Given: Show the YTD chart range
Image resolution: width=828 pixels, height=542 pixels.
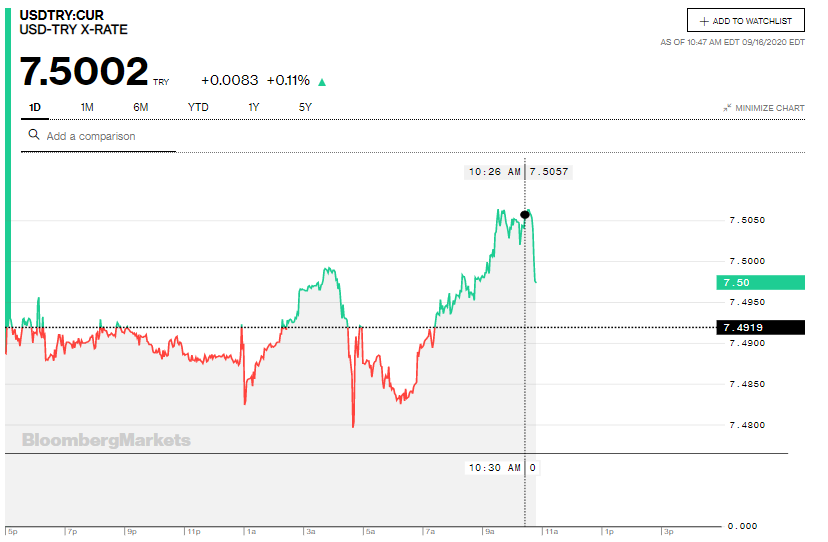Looking at the screenshot, I should [x=198, y=107].
